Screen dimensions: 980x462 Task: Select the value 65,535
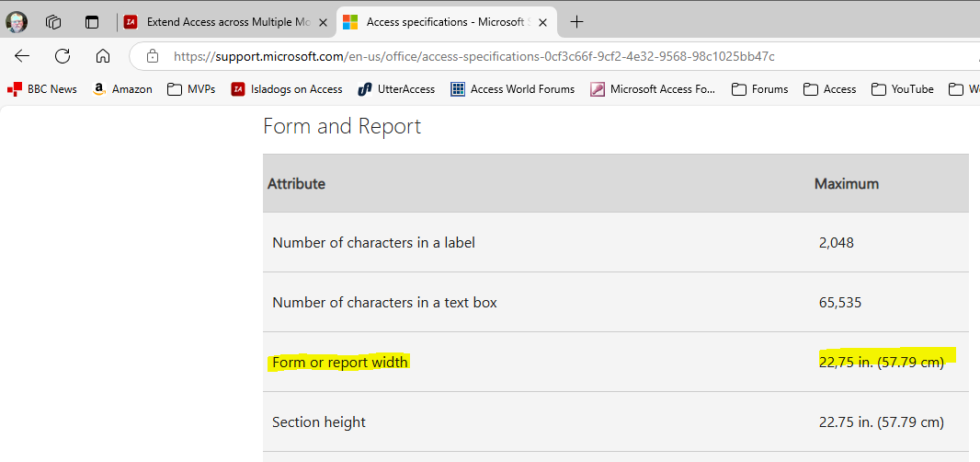840,303
